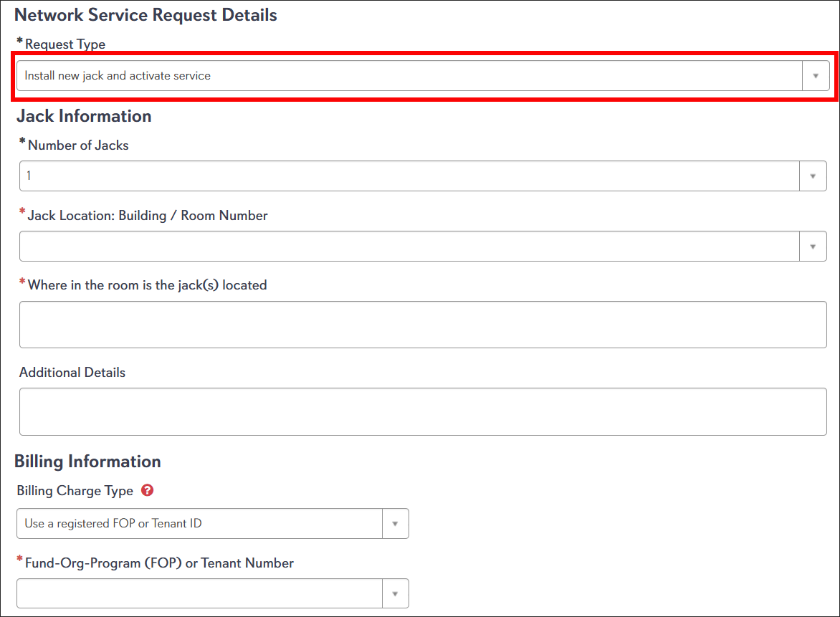
Task: Click the 'Request Type' field label
Action: tap(65, 44)
